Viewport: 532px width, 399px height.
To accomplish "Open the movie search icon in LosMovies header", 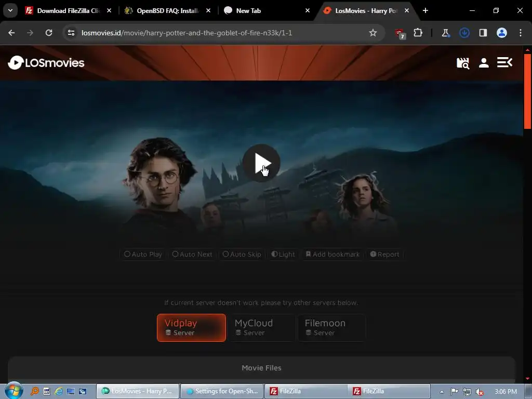I will 463,63.
